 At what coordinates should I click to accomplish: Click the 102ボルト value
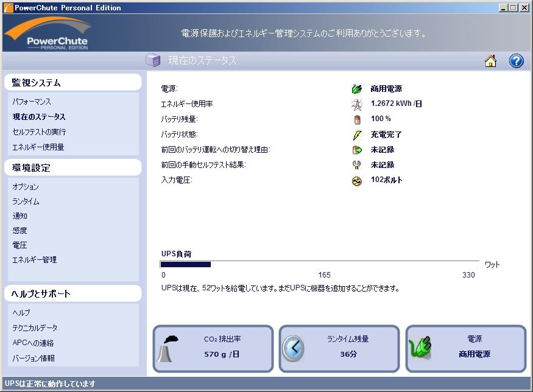tap(386, 180)
